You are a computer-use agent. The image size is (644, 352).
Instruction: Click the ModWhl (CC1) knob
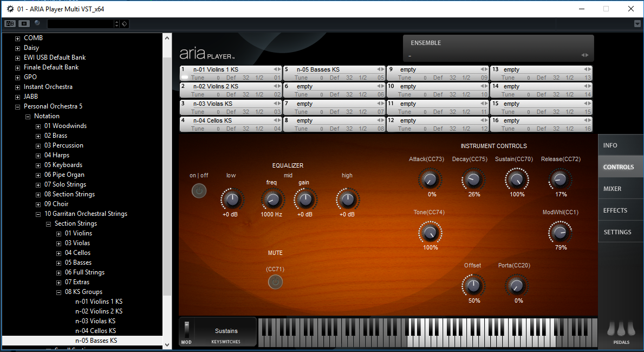[x=560, y=233]
